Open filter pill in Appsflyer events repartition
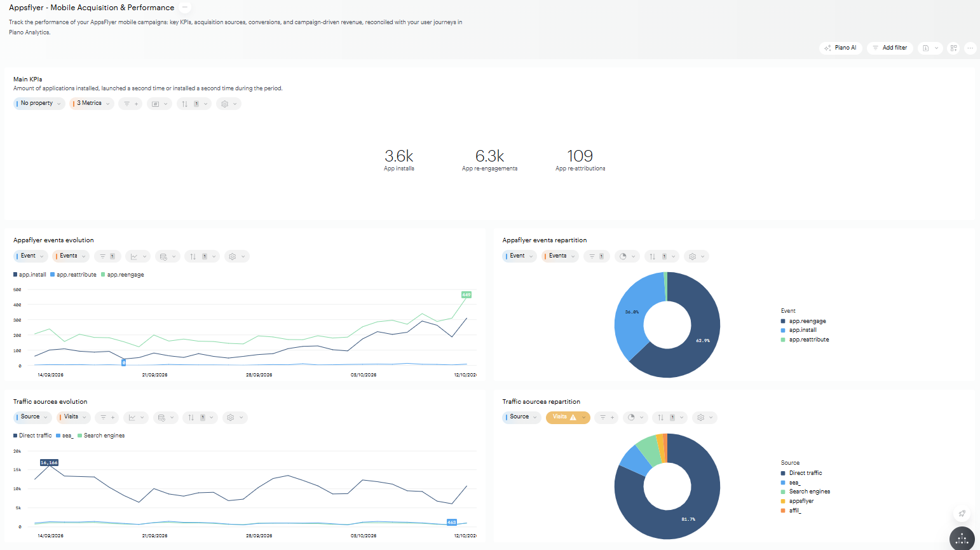This screenshot has height=550, width=980. click(597, 256)
